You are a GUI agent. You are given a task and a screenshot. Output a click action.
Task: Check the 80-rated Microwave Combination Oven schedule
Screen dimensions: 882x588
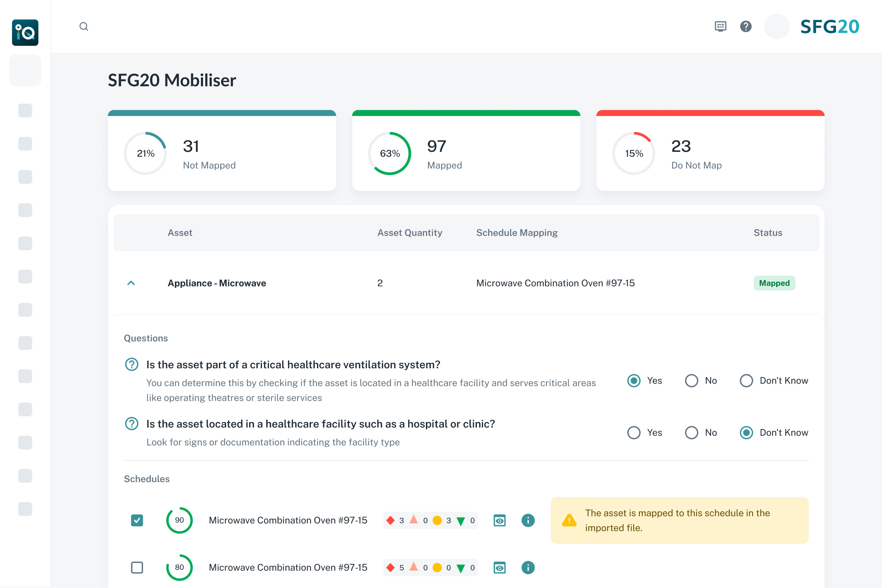point(137,567)
